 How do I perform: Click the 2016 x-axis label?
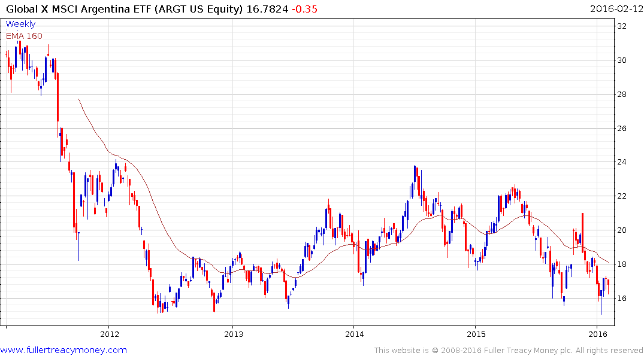click(x=598, y=334)
